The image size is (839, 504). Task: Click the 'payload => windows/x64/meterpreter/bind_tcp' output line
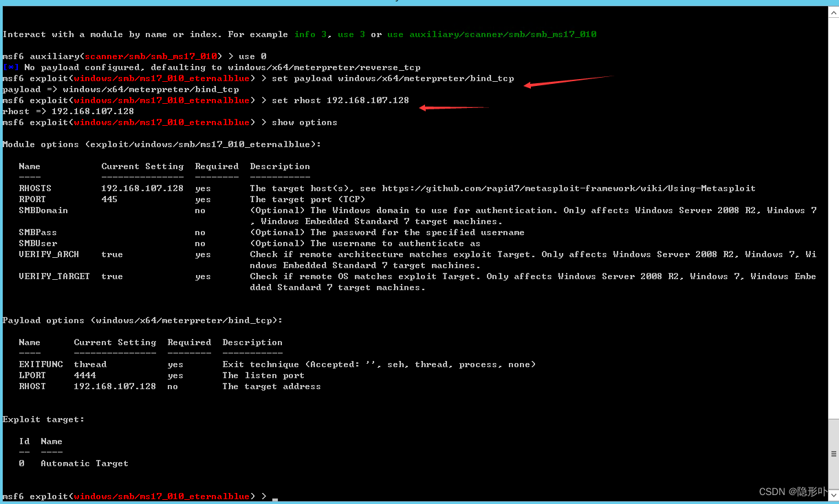(x=120, y=89)
